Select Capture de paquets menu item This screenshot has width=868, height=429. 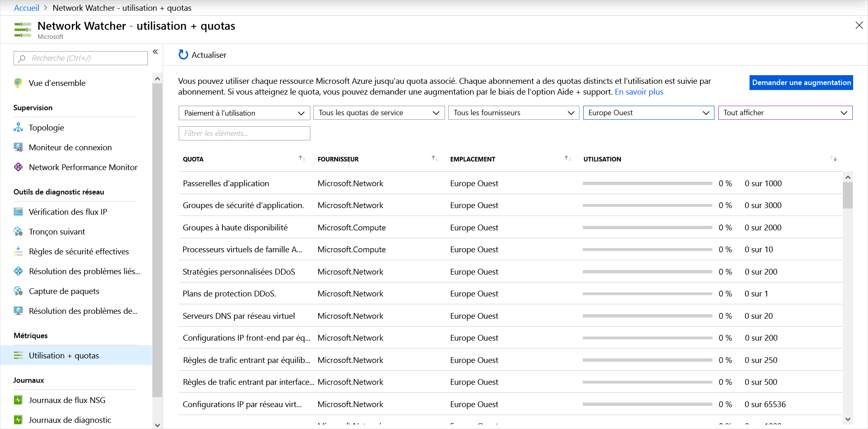[64, 291]
